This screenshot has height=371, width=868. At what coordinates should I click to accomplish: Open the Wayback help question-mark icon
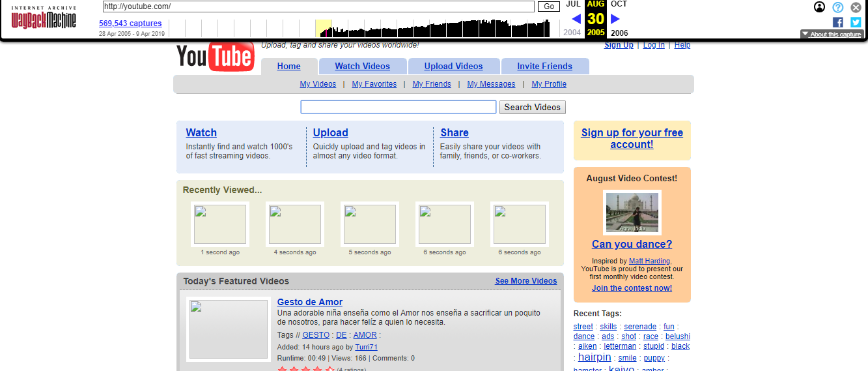pyautogui.click(x=838, y=7)
